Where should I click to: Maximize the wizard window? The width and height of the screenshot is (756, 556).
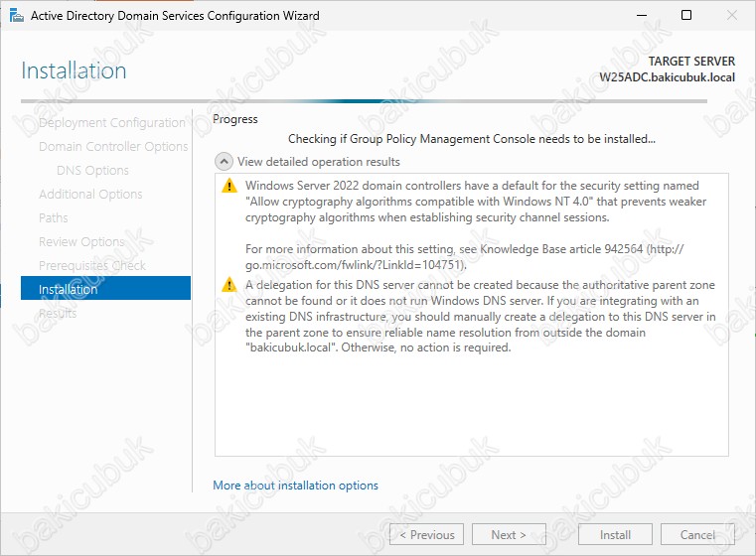pyautogui.click(x=686, y=16)
